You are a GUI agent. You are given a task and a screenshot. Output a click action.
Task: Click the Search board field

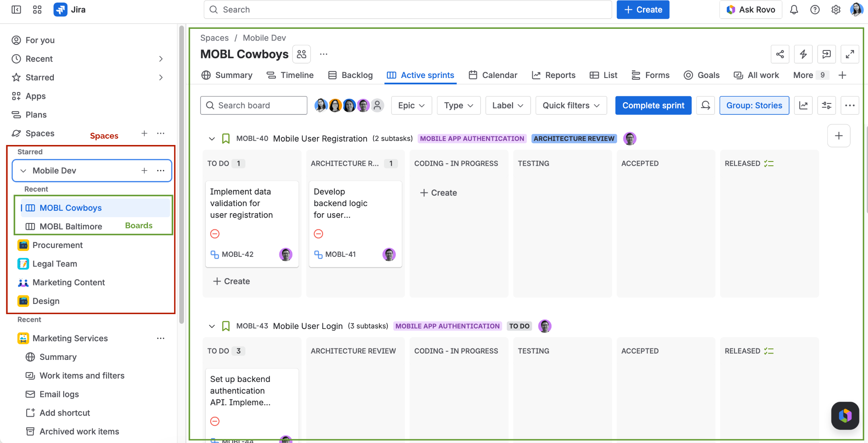click(254, 106)
